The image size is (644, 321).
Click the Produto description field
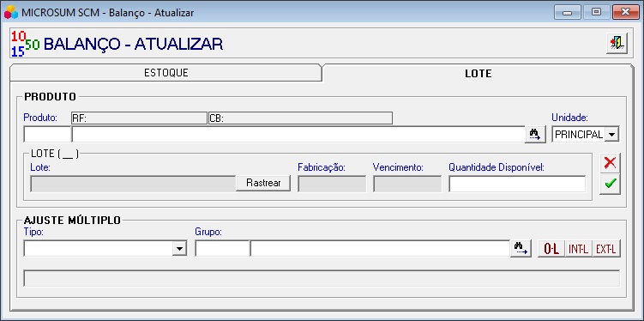coord(298,135)
